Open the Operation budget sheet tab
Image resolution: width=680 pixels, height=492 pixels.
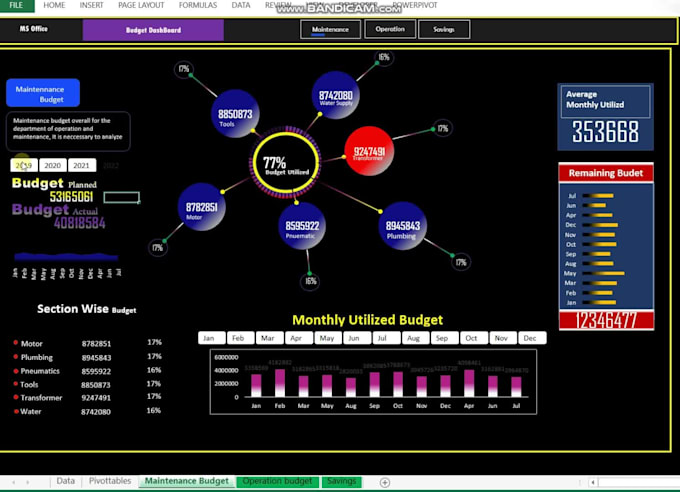[278, 481]
